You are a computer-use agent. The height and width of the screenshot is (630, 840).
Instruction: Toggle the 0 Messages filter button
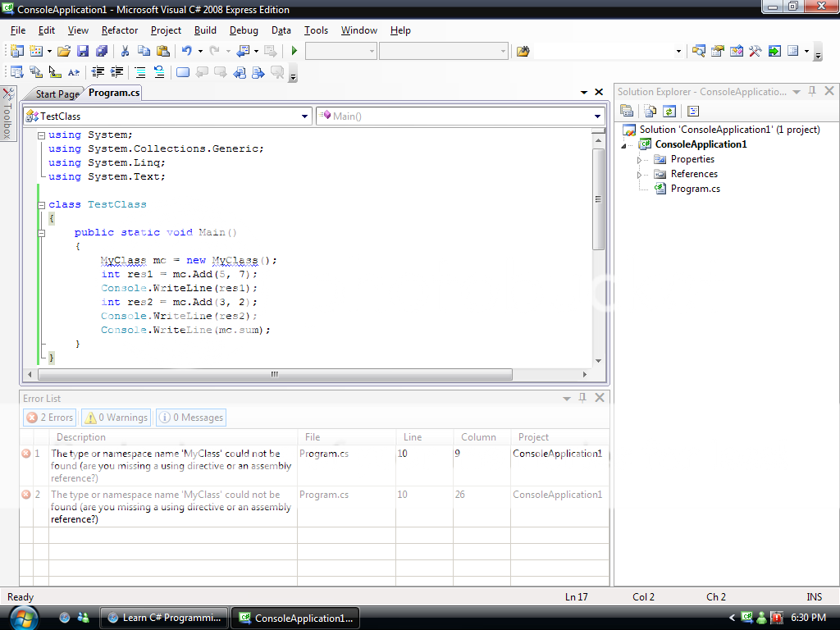pyautogui.click(x=190, y=418)
